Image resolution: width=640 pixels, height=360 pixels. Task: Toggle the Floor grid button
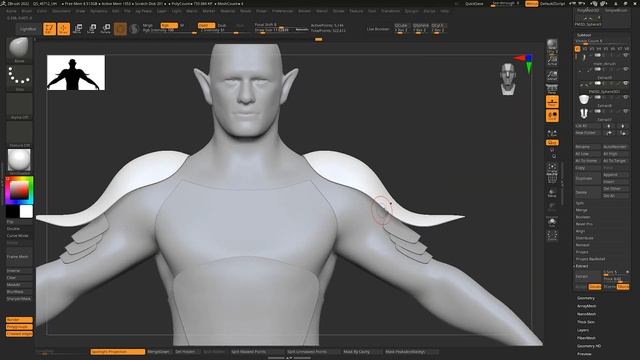pos(552,102)
